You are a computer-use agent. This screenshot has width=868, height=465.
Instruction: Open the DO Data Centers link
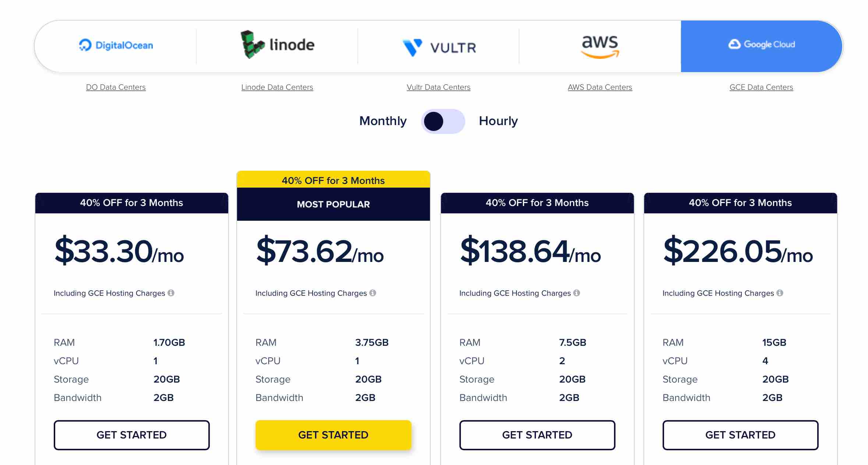pyautogui.click(x=116, y=87)
